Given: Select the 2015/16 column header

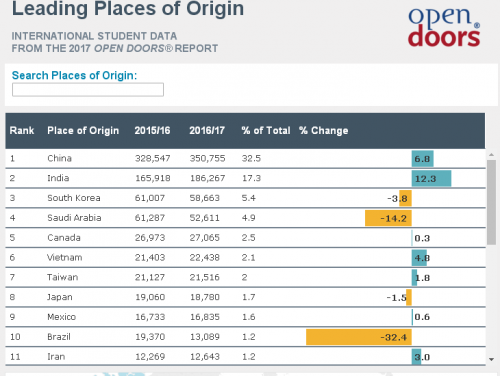Looking at the screenshot, I should pos(152,130).
